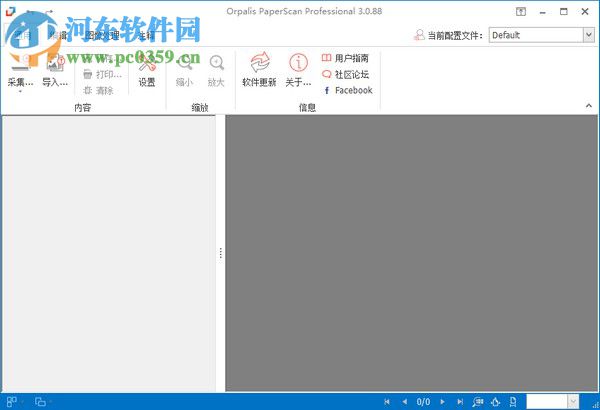Image resolution: width=600 pixels, height=410 pixels.
Task: Go to last page in status bar
Action: click(x=460, y=402)
